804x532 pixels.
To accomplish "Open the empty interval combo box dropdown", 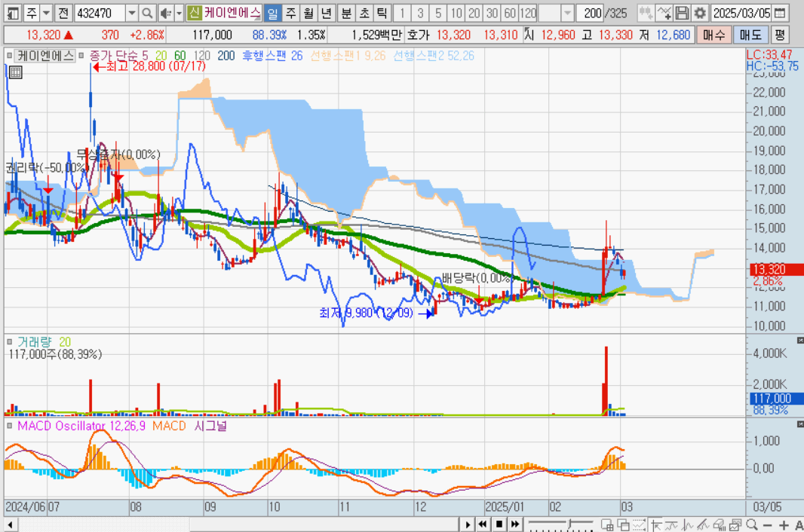I will 567,13.
